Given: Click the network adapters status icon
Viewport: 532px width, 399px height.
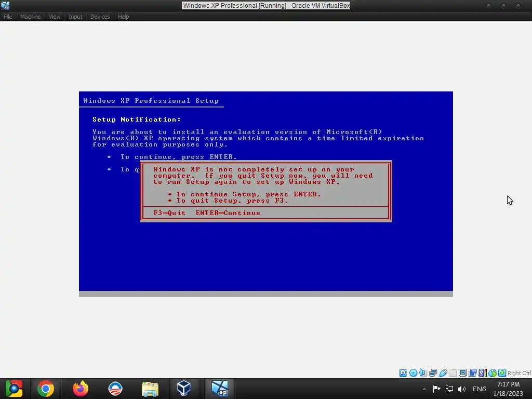Looking at the screenshot, I should pos(433,373).
